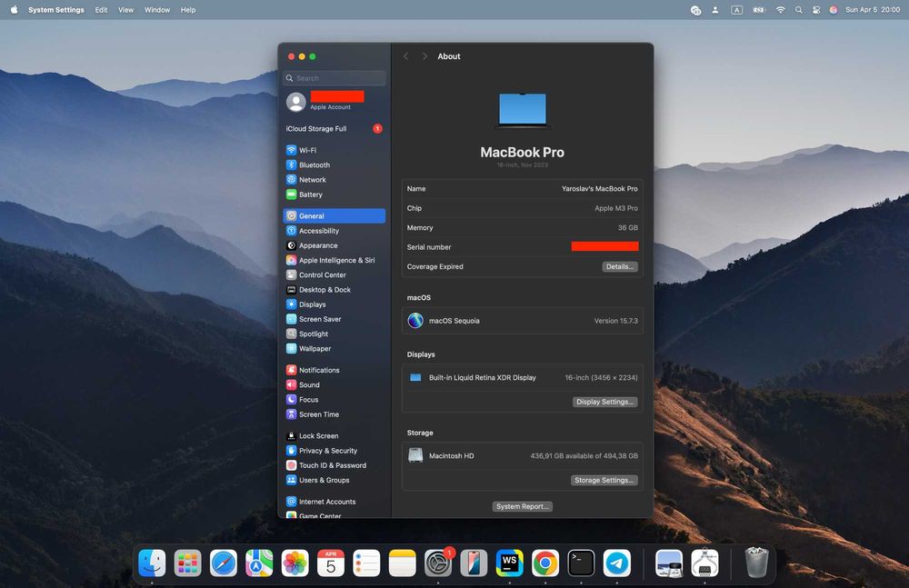Open Wi-Fi settings in sidebar

[334, 150]
